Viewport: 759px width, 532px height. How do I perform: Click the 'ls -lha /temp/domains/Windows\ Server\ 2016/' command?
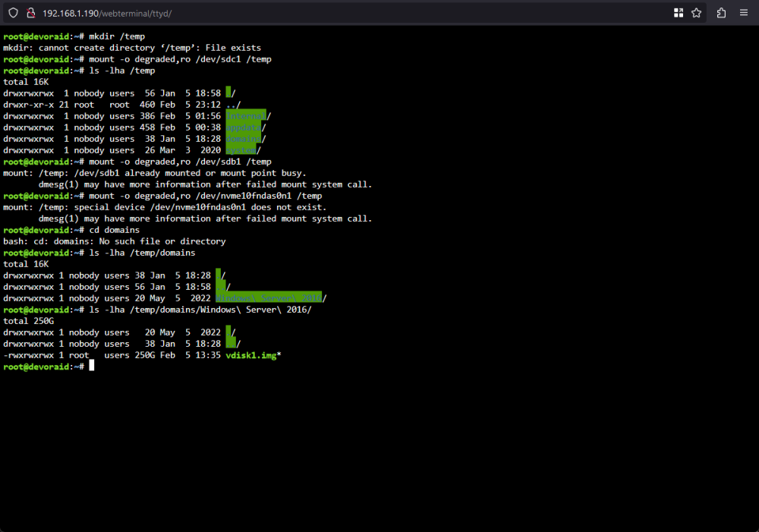click(200, 310)
